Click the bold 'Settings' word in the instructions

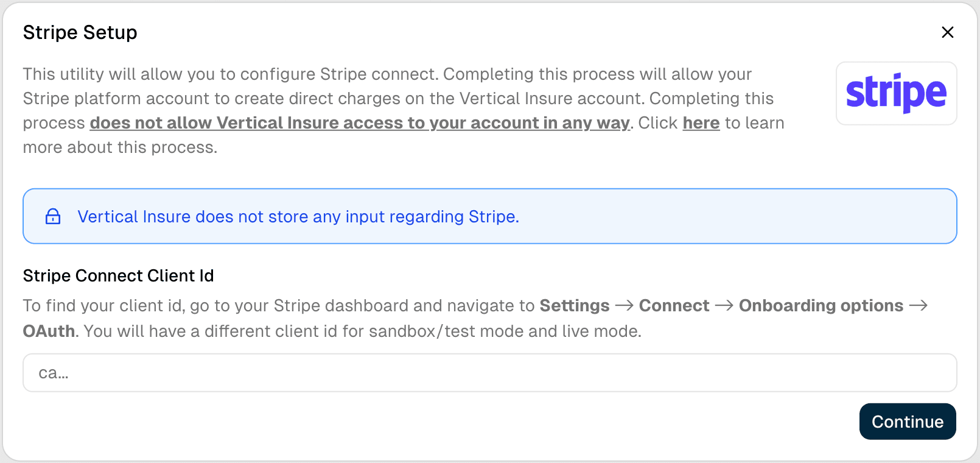pyautogui.click(x=575, y=305)
